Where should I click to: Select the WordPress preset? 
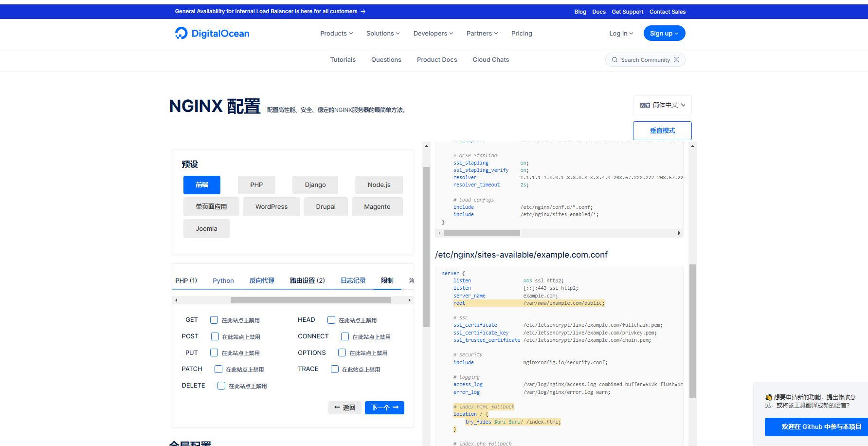coord(271,207)
